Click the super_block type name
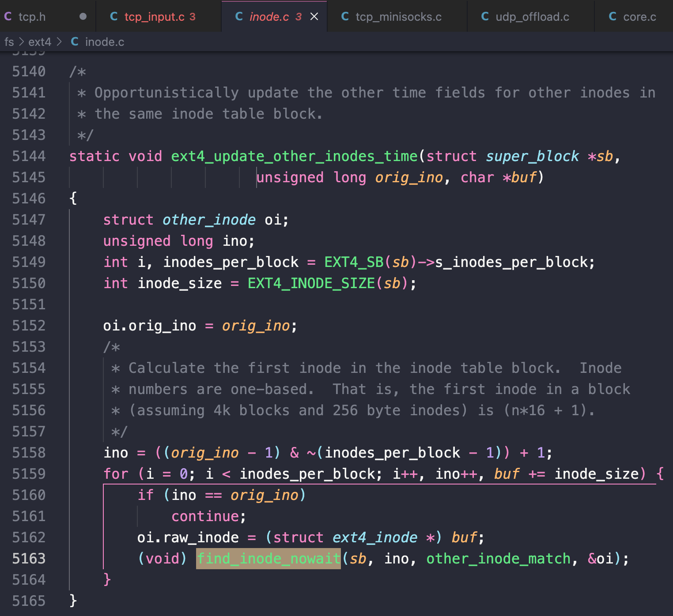The height and width of the screenshot is (616, 673). tap(532, 156)
